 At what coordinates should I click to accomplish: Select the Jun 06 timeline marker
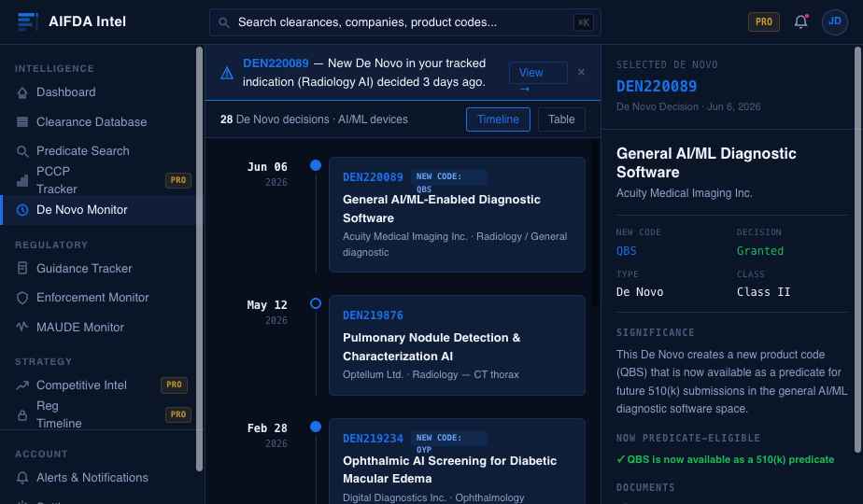316,165
